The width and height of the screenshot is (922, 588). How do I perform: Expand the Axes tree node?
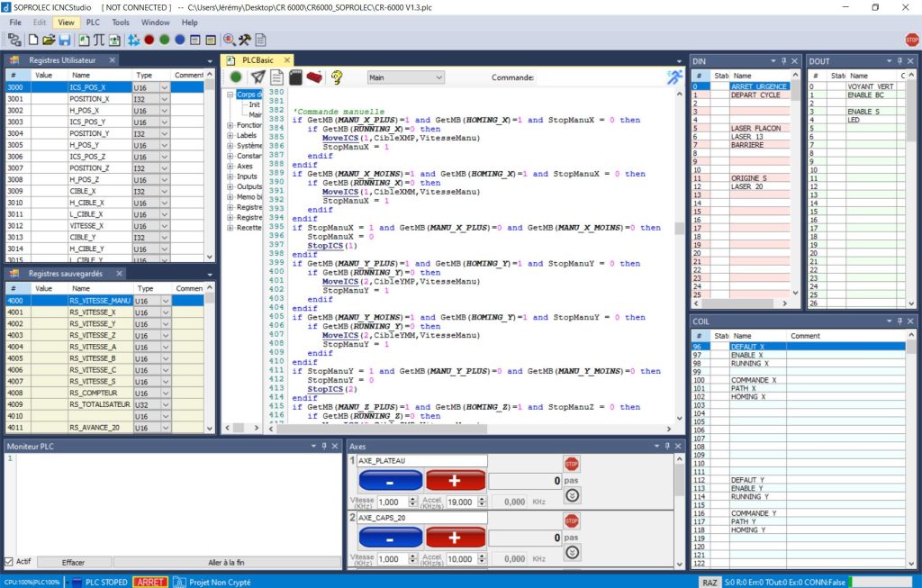point(230,166)
